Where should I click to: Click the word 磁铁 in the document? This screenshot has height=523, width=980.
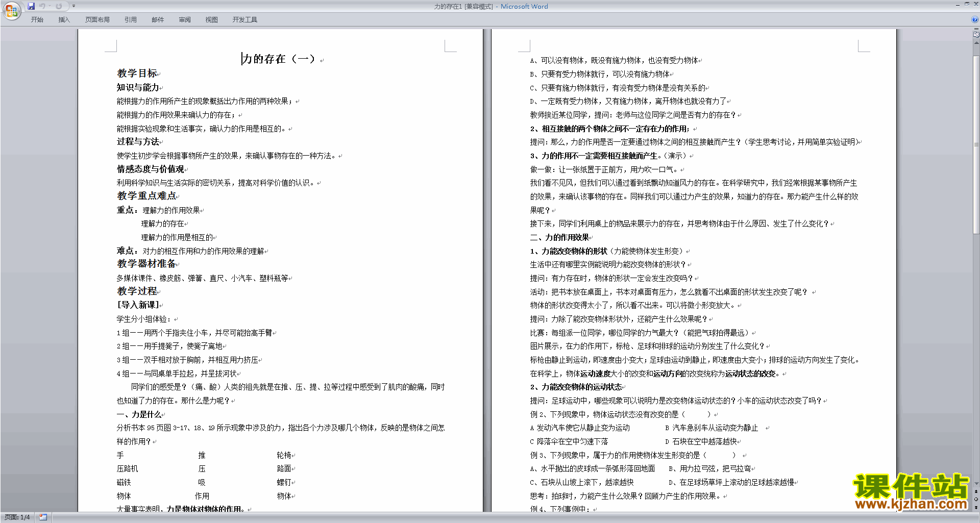(x=124, y=482)
